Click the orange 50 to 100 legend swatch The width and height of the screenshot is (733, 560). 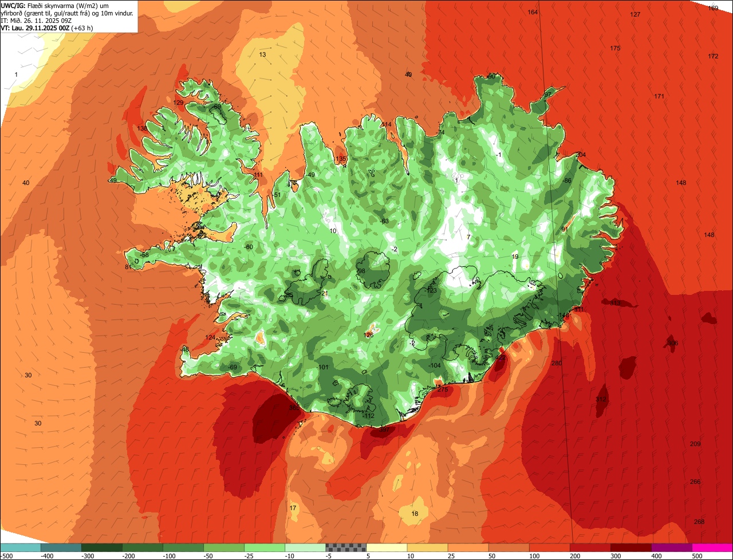point(509,547)
